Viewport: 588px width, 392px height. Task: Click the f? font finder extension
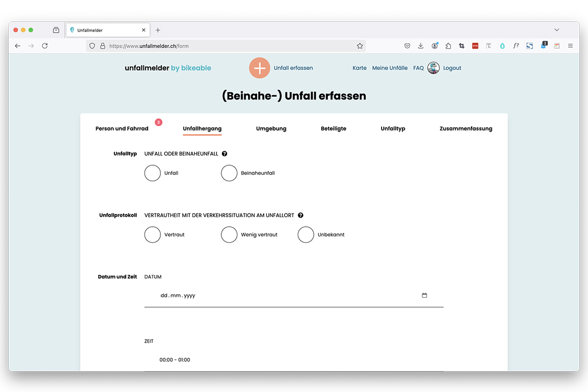[516, 46]
